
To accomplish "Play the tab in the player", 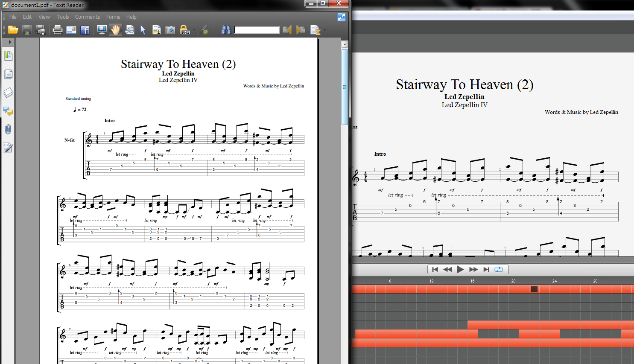I will click(x=460, y=269).
